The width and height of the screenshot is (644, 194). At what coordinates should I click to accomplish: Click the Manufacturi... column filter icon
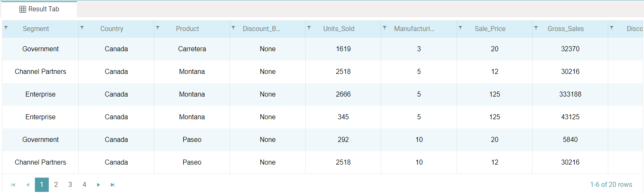[385, 28]
